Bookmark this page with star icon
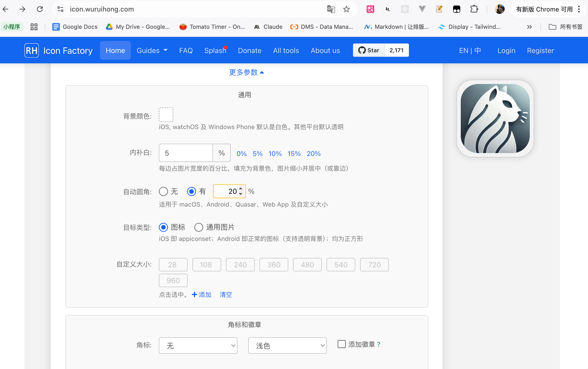The image size is (588, 369). 346,9
